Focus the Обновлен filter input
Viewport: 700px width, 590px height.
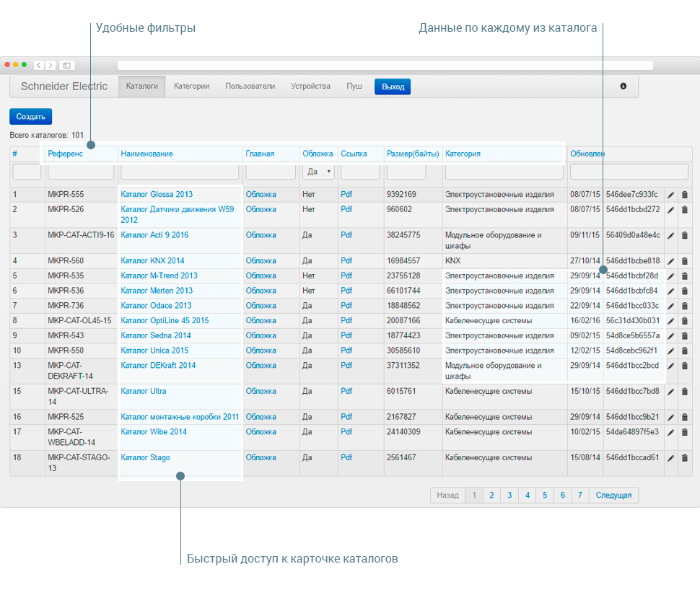(x=629, y=172)
